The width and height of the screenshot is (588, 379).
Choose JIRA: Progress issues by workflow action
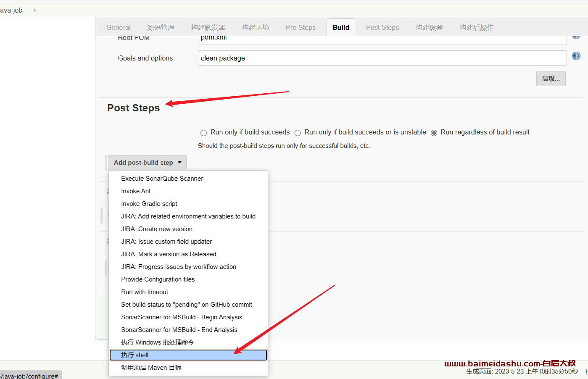188,267
